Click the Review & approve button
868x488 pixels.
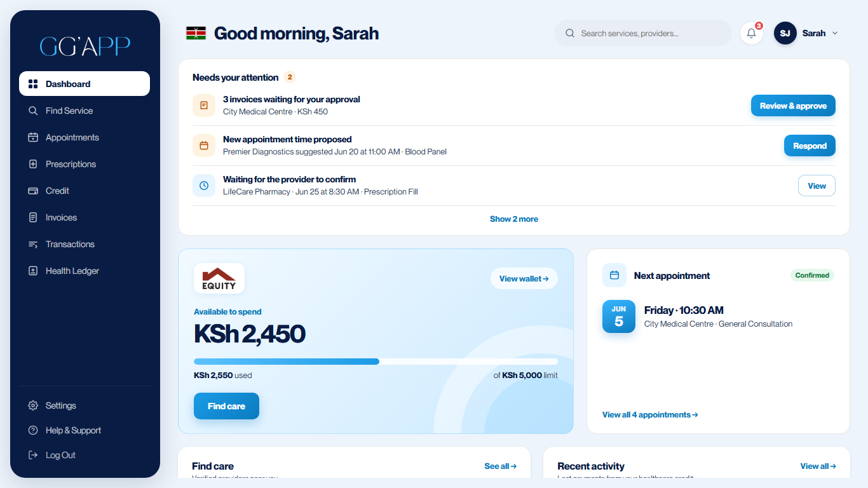tap(793, 105)
